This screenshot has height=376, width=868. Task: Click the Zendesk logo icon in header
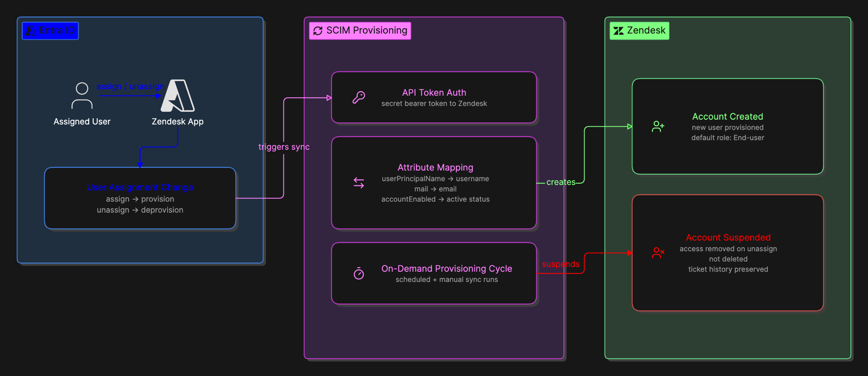coord(618,31)
